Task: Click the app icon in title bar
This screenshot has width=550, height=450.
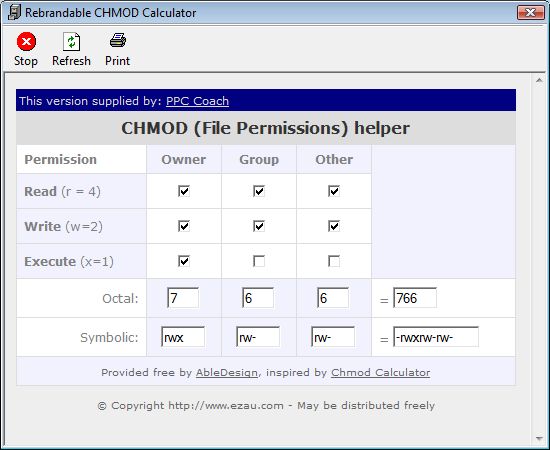Action: (x=14, y=13)
